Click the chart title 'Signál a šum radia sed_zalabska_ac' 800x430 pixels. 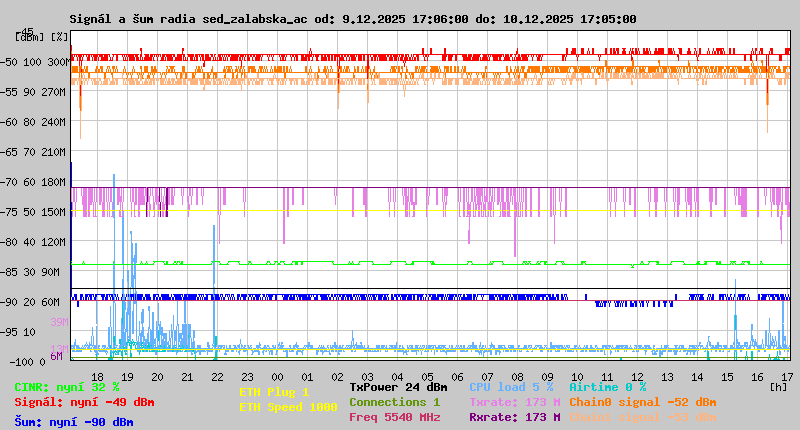coord(188,19)
